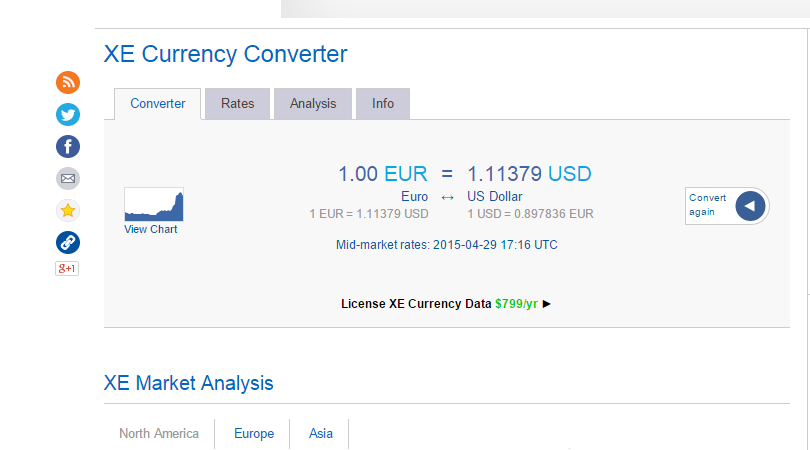This screenshot has width=810, height=450.
Task: Click the 1 USD = 0.897836 EUR text
Action: click(x=531, y=214)
